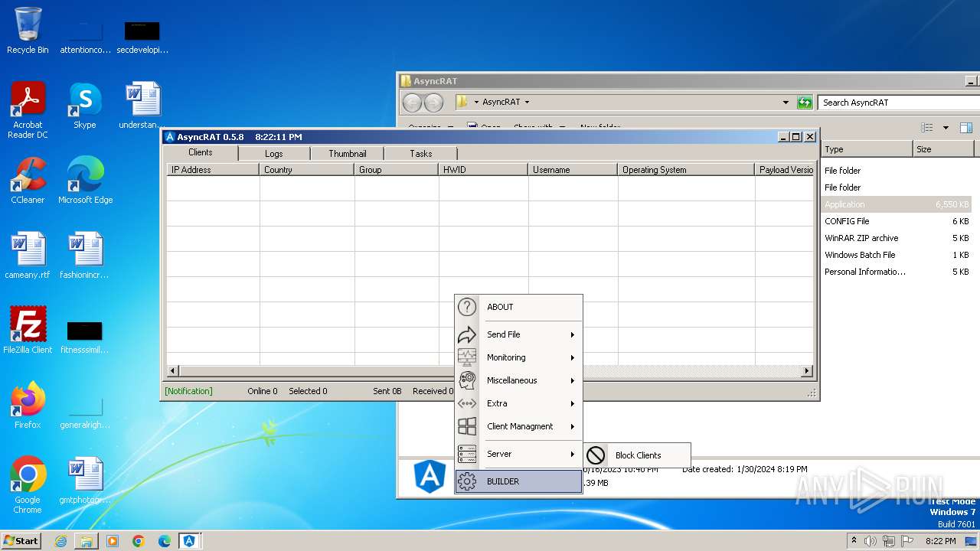This screenshot has height=551, width=980.
Task: Open CCleaner desktop shortcut
Action: pyautogui.click(x=28, y=181)
